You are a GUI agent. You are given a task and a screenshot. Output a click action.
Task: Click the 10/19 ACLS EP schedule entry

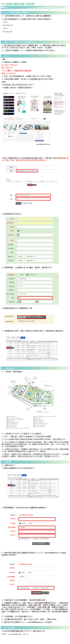click(8, 25)
